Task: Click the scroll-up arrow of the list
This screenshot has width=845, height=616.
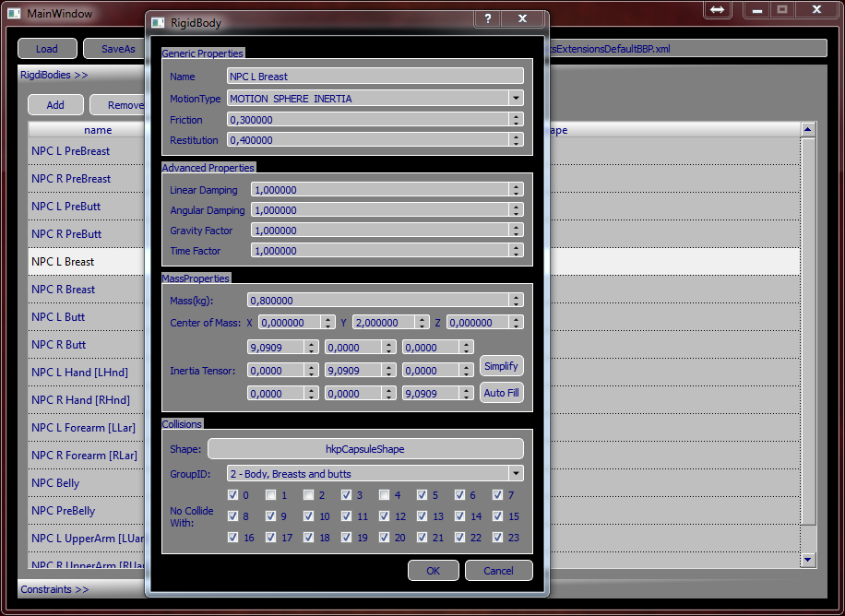Action: (x=807, y=129)
